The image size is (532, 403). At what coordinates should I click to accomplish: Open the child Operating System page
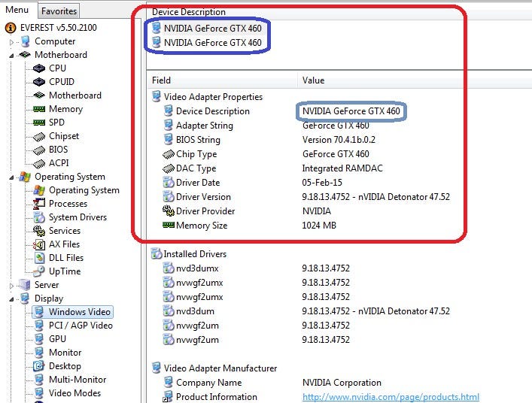pyautogui.click(x=84, y=190)
